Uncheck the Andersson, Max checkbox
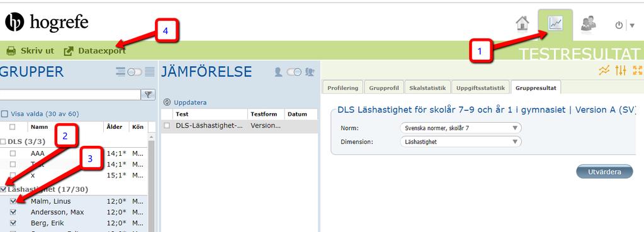Image resolution: width=644 pixels, height=232 pixels. click(13, 213)
